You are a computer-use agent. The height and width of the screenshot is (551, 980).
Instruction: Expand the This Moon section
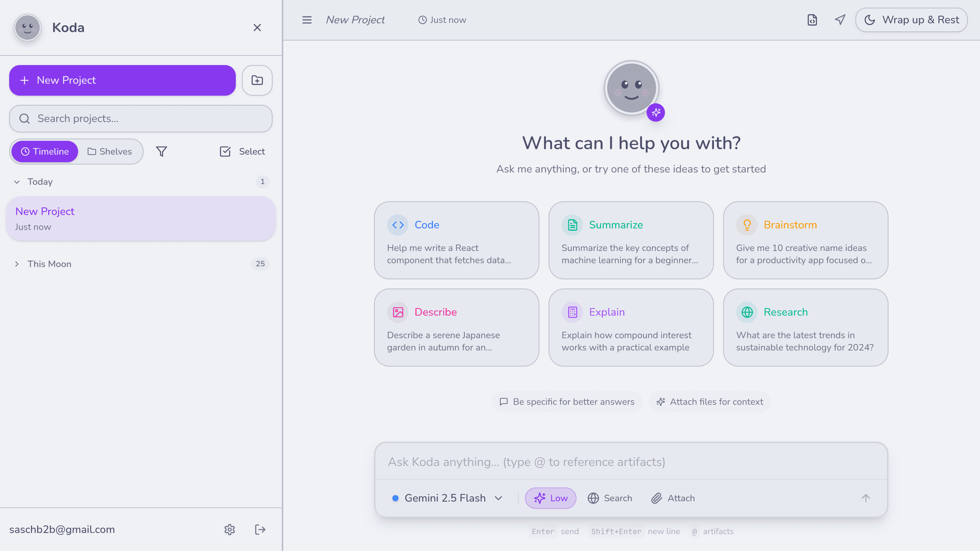[x=17, y=264]
